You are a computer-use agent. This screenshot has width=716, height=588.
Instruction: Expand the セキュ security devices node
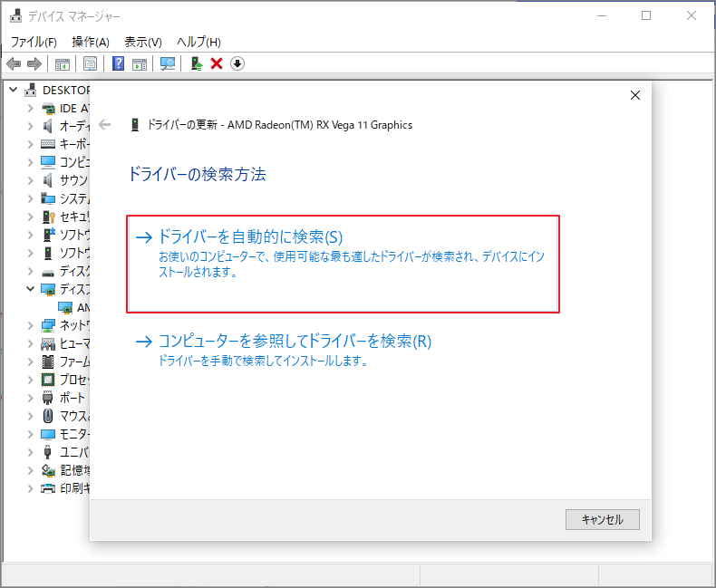pos(31,217)
